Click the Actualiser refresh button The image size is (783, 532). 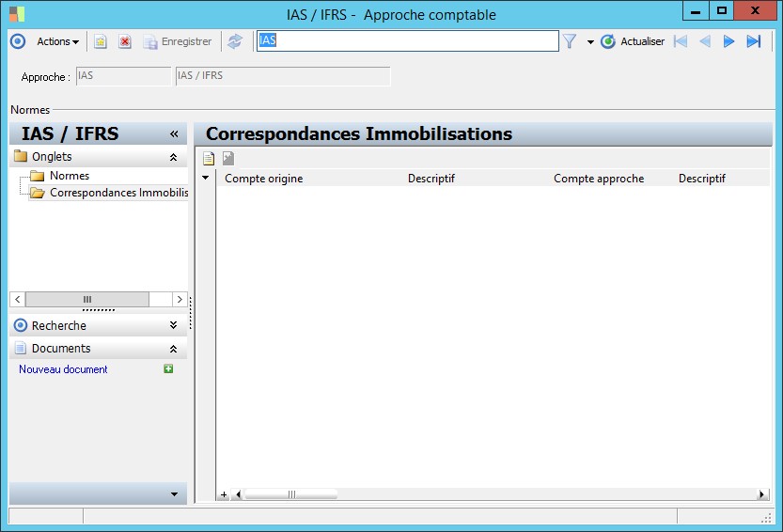point(633,41)
